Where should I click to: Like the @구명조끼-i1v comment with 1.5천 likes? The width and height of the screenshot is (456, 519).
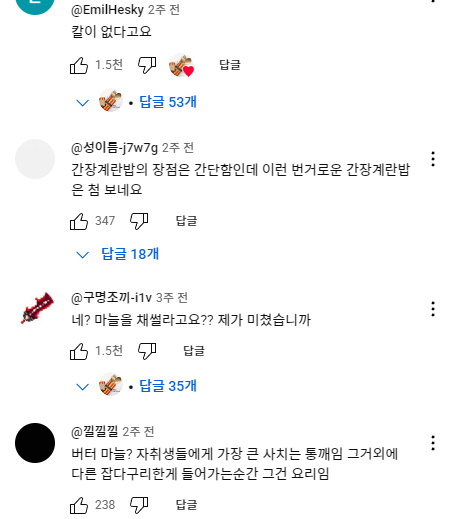tap(79, 351)
